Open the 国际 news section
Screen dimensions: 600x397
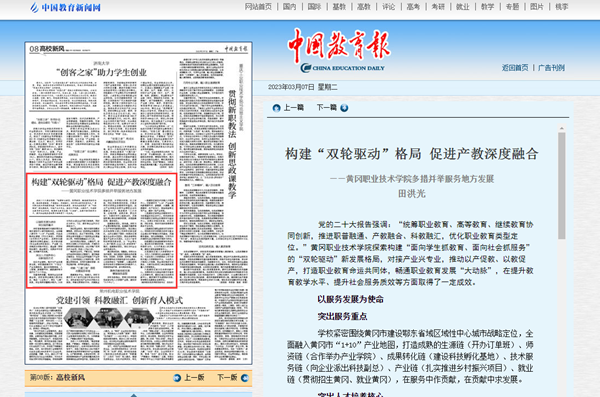coord(314,7)
